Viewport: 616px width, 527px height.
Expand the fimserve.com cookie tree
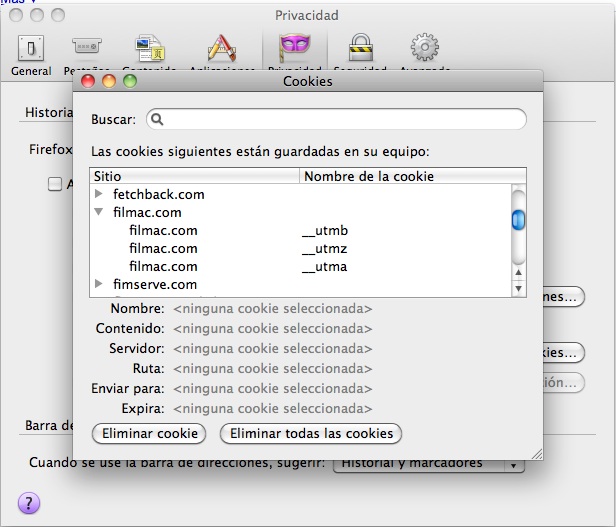99,284
